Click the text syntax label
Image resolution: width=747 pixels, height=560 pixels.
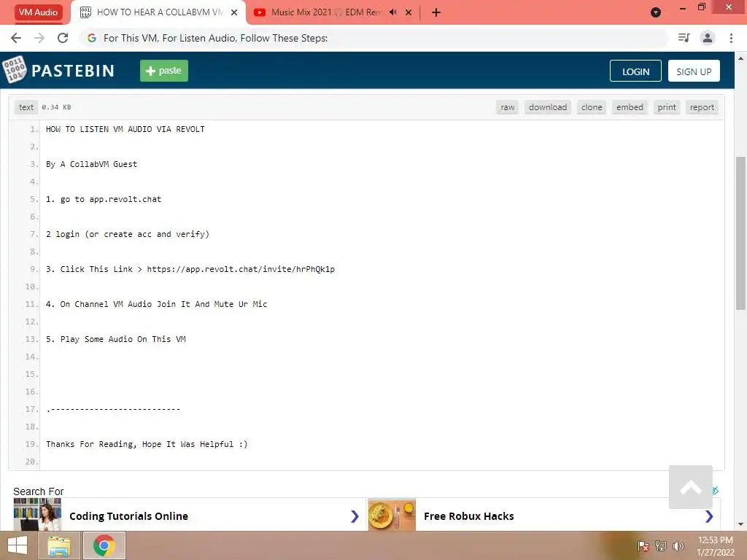[26, 107]
